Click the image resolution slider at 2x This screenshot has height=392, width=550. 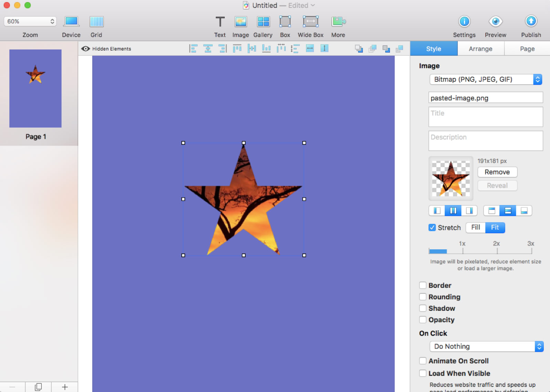497,251
